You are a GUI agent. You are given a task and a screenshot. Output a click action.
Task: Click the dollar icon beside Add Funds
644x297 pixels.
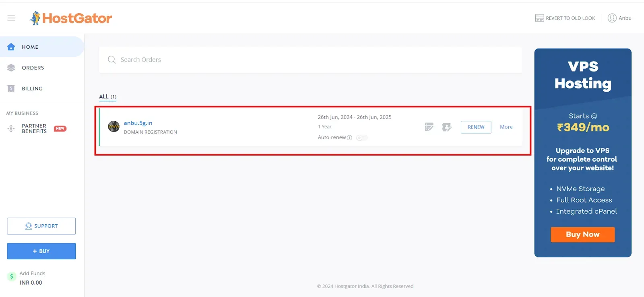pos(12,277)
